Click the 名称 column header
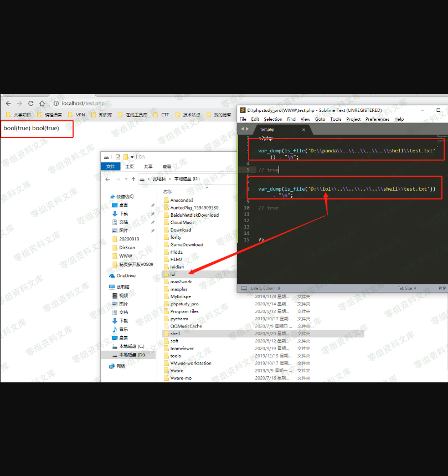The height and width of the screenshot is (476, 448). pos(167,192)
